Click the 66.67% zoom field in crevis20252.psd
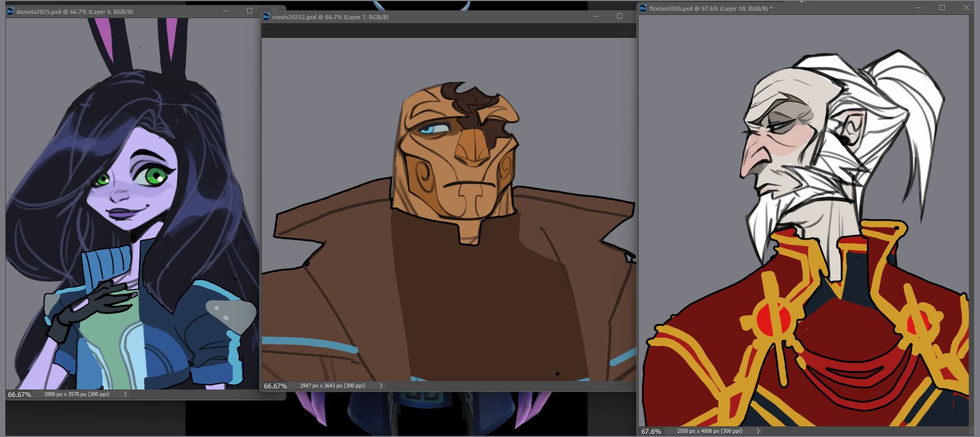980x437 pixels. tap(276, 386)
